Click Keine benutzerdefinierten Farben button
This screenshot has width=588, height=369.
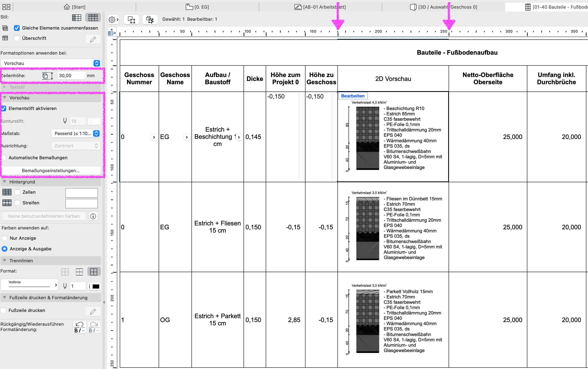click(44, 216)
